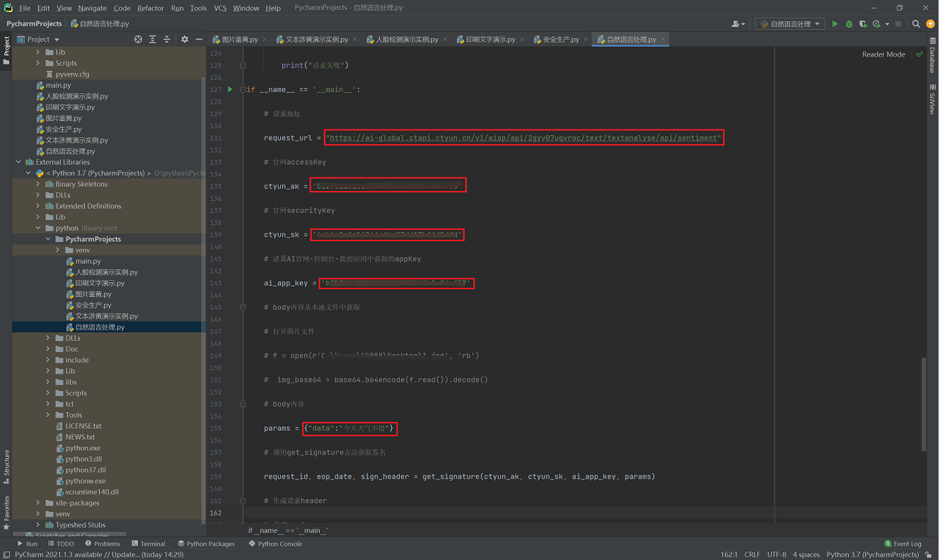Viewport: 940px width, 560px height.
Task: Open the SciView tool window stripe
Action: (932, 99)
